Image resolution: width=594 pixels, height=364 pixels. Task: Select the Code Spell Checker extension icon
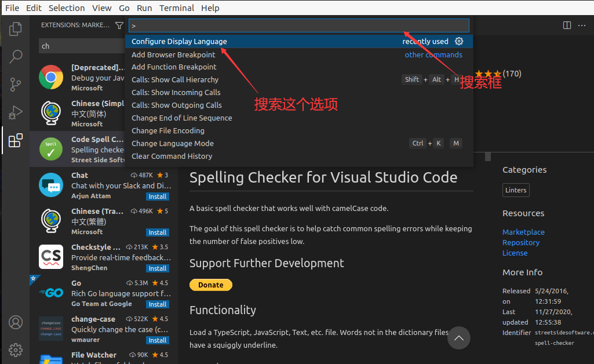point(51,149)
